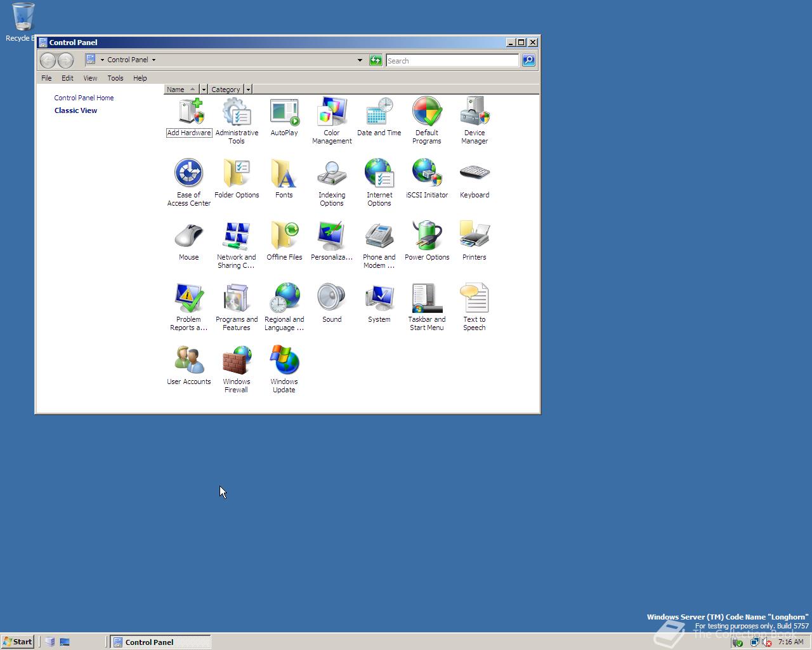The height and width of the screenshot is (650, 812).
Task: Open Windows Update
Action: click(x=284, y=369)
